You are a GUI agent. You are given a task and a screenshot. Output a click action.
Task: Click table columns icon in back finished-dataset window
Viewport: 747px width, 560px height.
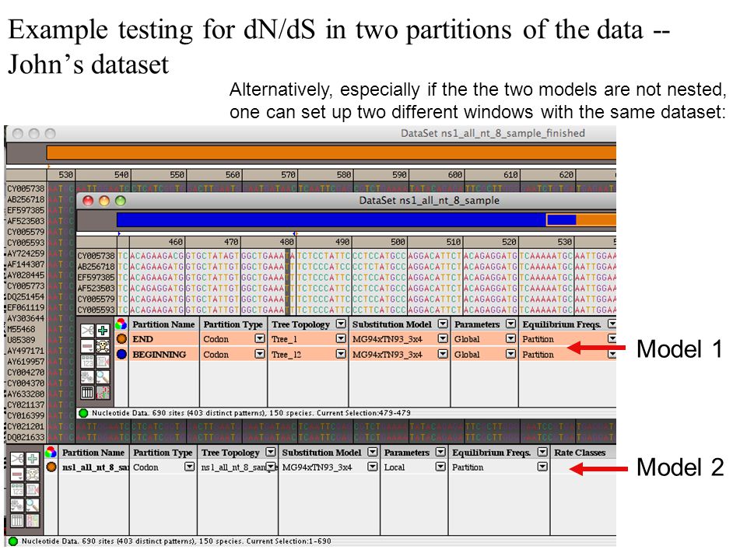click(17, 520)
